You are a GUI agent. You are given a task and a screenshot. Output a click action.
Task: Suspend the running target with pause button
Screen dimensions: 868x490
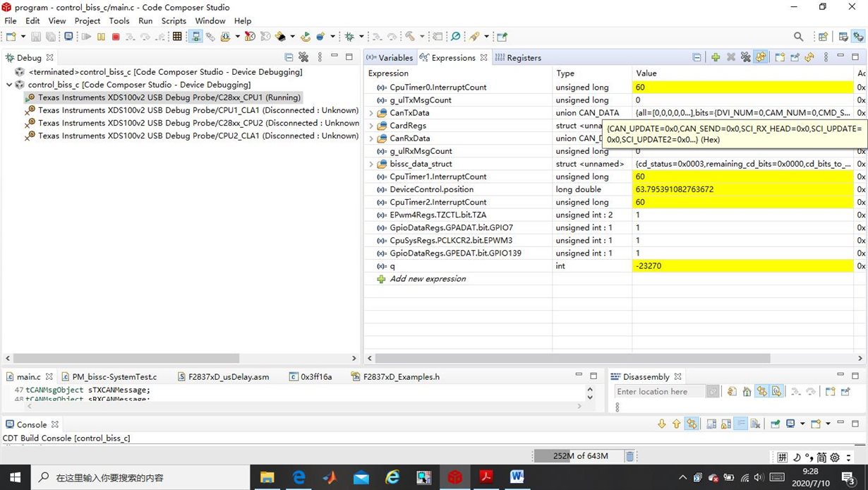(102, 37)
